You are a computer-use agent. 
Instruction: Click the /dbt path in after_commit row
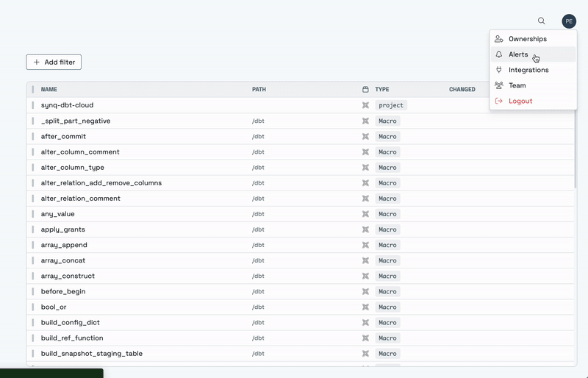tap(258, 136)
